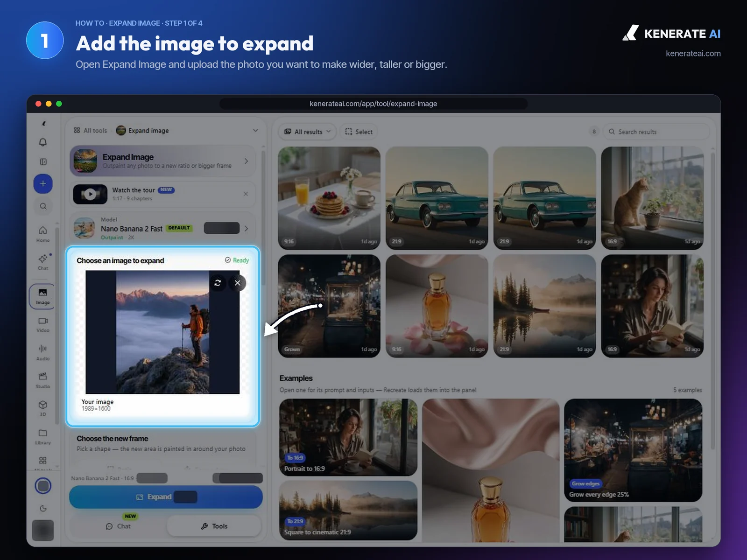The height and width of the screenshot is (560, 747).
Task: Open the 3D section in sidebar
Action: [43, 408]
